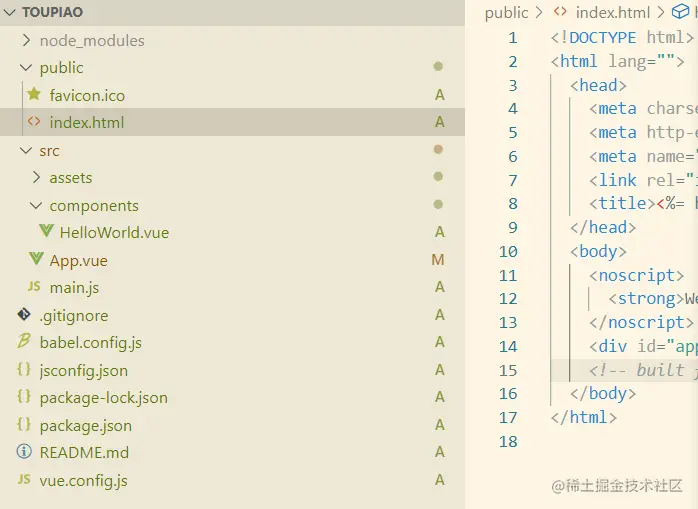Click the <title> tag on line 8
This screenshot has width=698, height=509.
(x=622, y=204)
